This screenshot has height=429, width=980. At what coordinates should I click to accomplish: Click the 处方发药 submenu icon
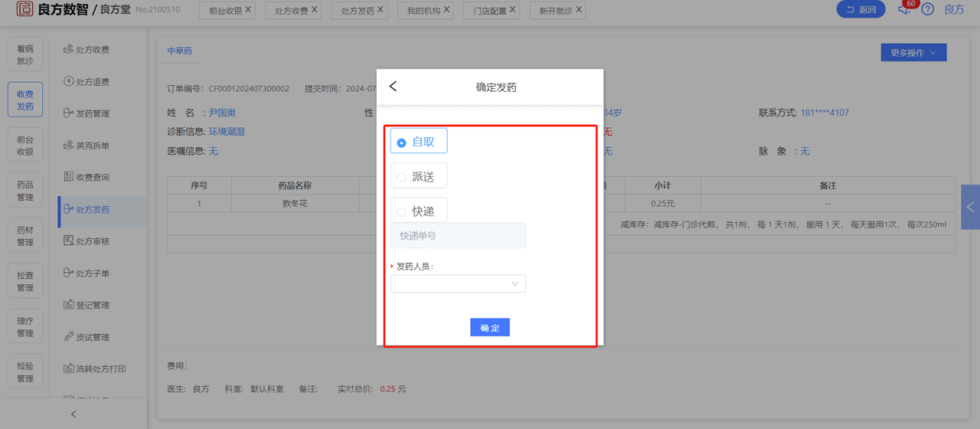click(69, 209)
